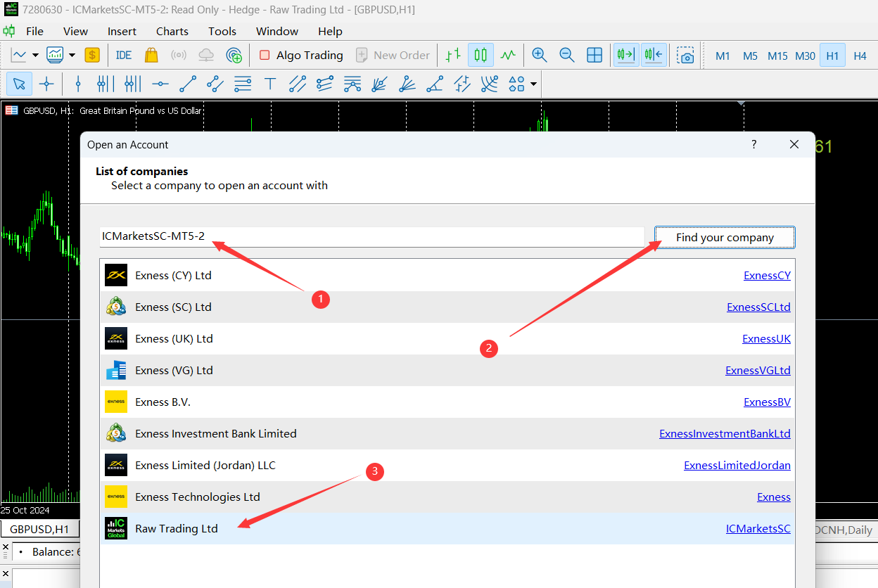878x588 pixels.
Task: Open the ExnessUK link
Action: [766, 339]
